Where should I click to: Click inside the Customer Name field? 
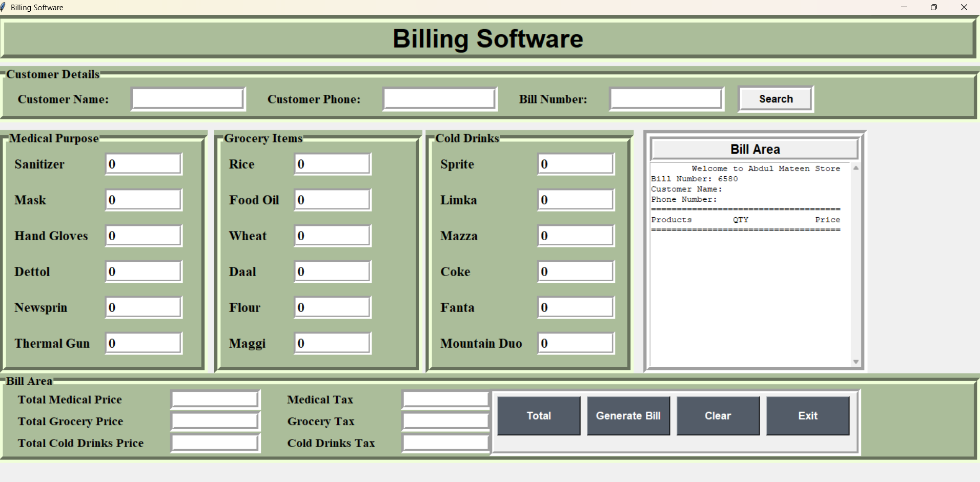[x=188, y=98]
